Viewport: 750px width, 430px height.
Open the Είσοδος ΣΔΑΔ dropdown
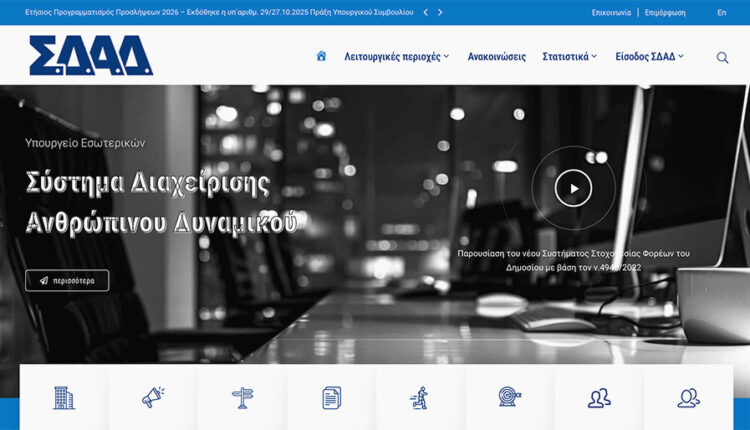[649, 57]
